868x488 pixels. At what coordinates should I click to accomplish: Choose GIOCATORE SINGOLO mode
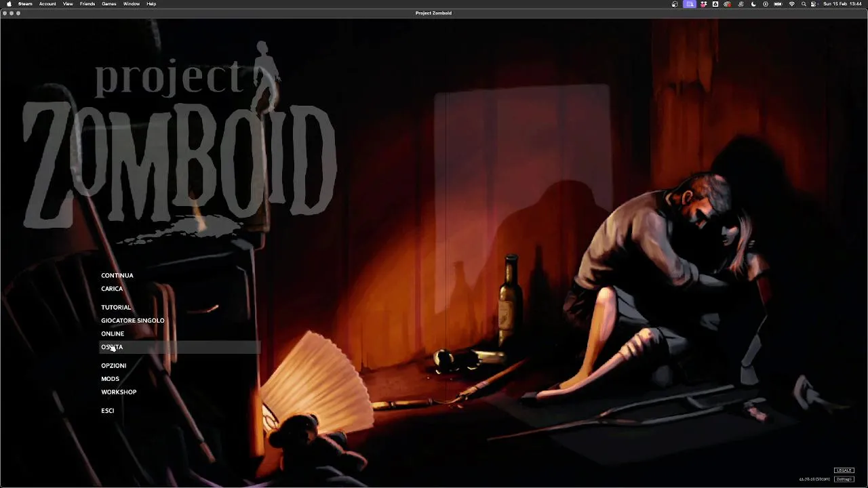click(x=133, y=321)
